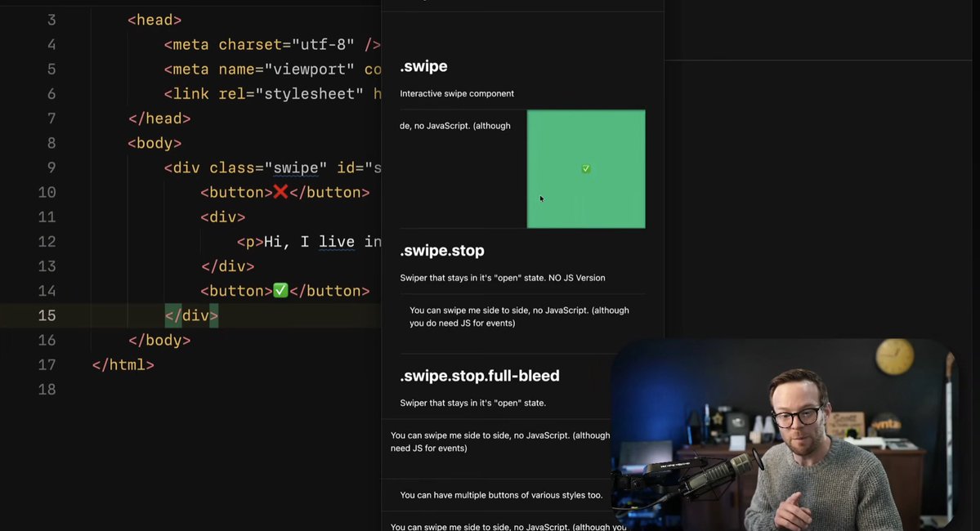The width and height of the screenshot is (980, 531).
Task: Click line number 15 in the editor gutter
Action: 47,315
